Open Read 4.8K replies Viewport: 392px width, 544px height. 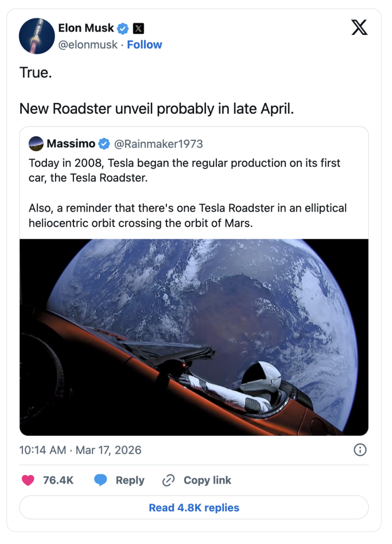(x=195, y=507)
